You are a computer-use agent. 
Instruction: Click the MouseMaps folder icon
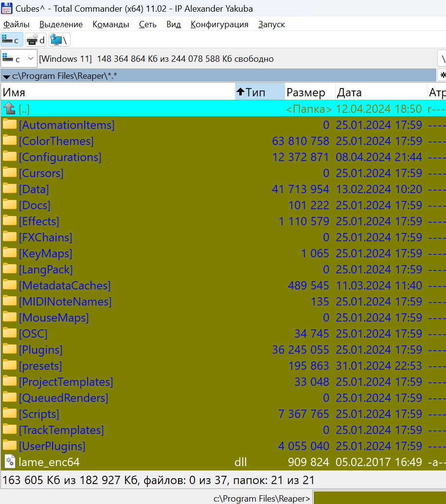(10, 317)
